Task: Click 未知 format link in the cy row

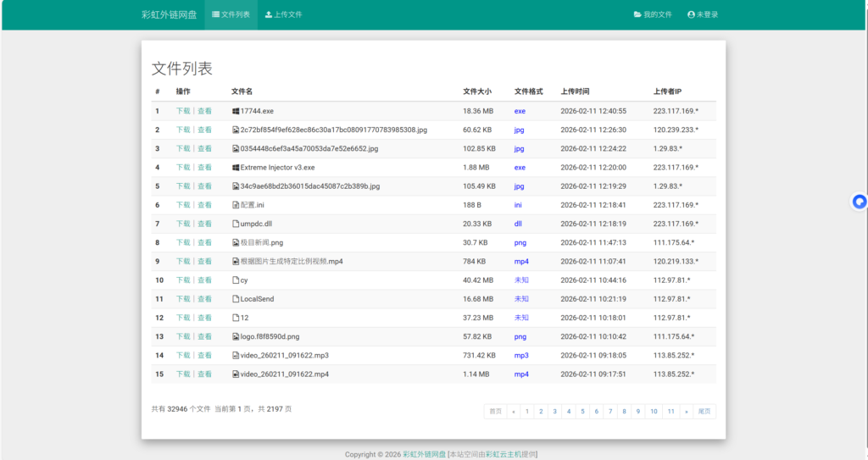Action: (x=521, y=280)
